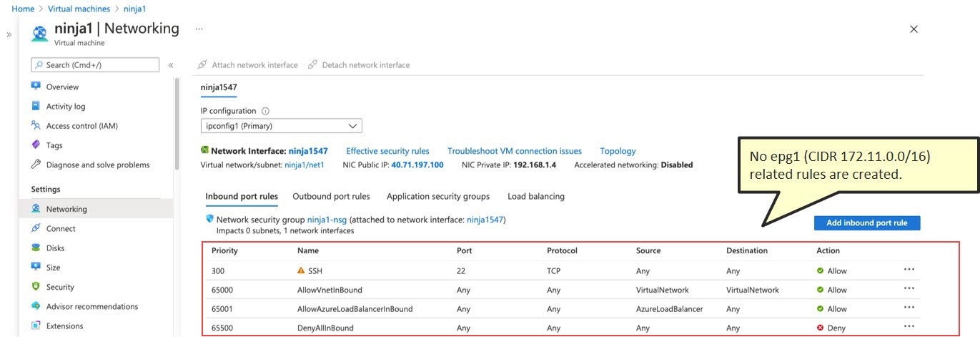Select the ninja1547 interface tab
This screenshot has width=980, height=337.
[219, 87]
